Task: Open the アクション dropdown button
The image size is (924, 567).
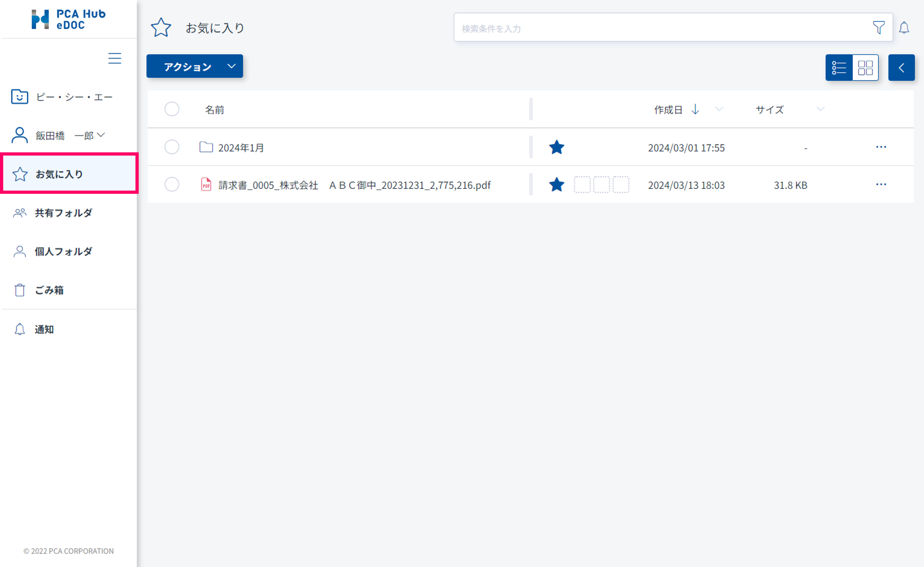Action: tap(194, 66)
